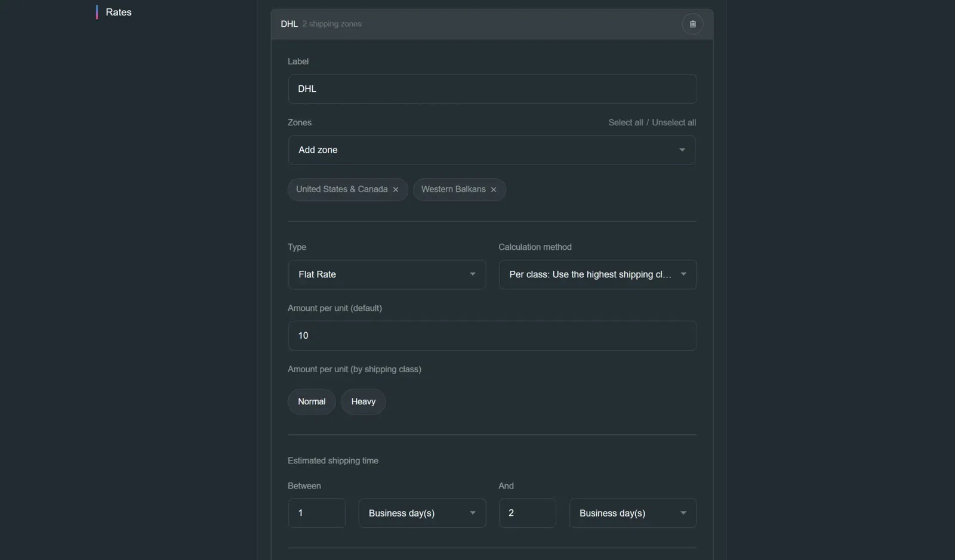Open the Type dropdown chevron
Viewport: 955px width, 560px height.
pyautogui.click(x=473, y=274)
